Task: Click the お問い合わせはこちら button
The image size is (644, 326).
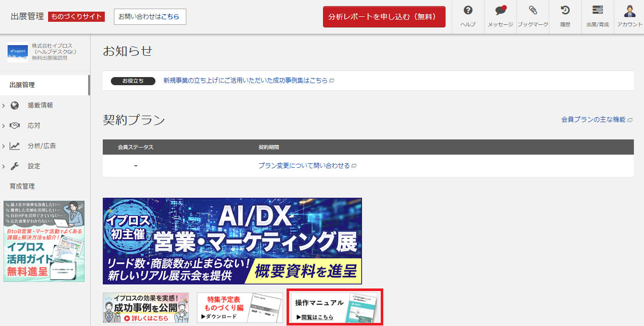Action: 150,17
